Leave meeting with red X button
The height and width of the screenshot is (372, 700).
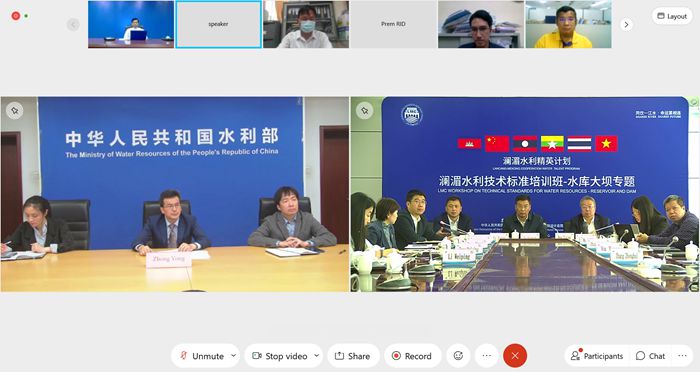pyautogui.click(x=515, y=356)
